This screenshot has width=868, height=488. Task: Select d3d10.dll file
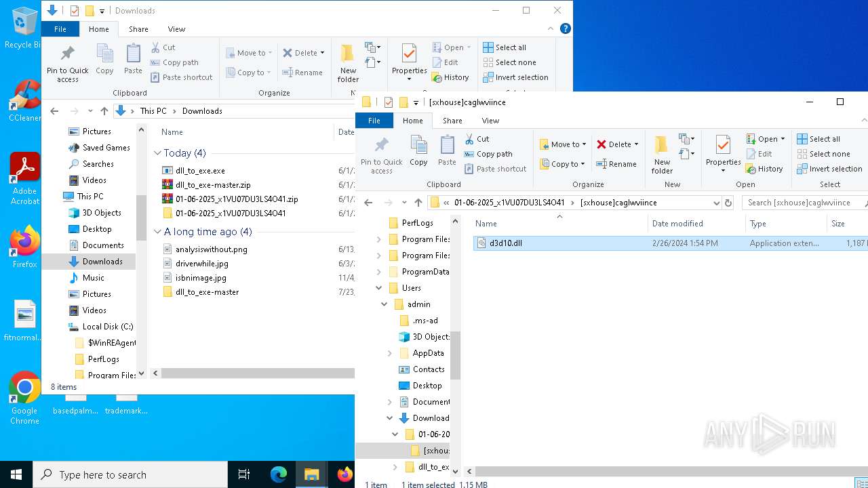670,243
